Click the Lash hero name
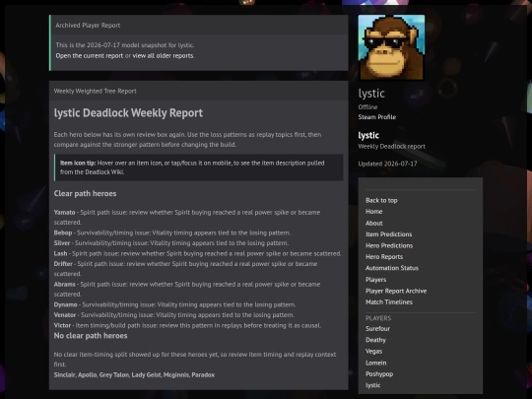Screen dimensions: 532x399 (60, 253)
